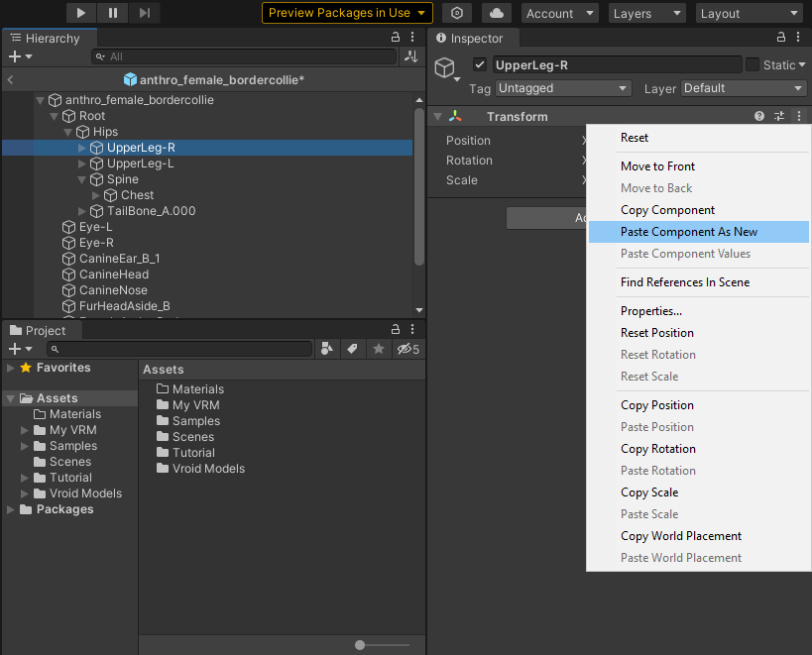
Task: Collapse the Hips tree node
Action: coord(67,132)
